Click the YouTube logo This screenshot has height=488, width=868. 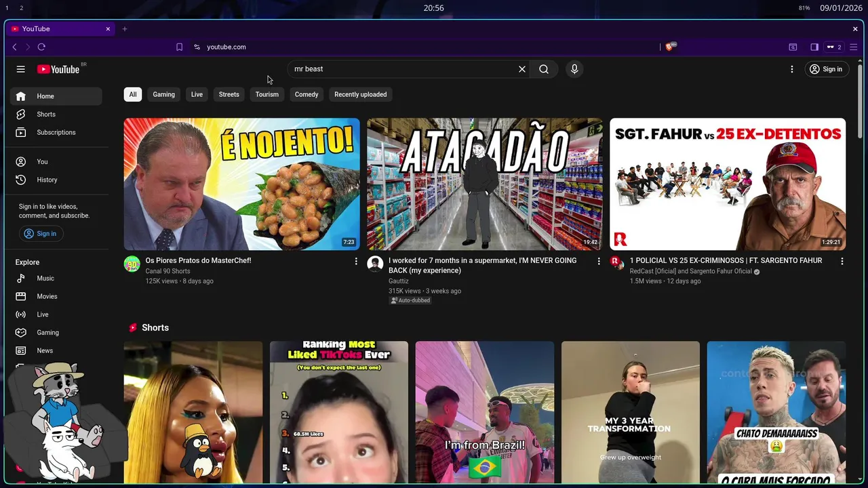click(x=58, y=69)
